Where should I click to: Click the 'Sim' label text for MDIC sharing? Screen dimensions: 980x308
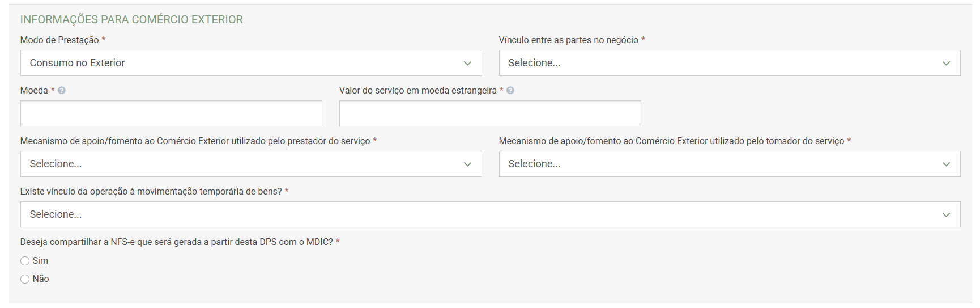[40, 261]
